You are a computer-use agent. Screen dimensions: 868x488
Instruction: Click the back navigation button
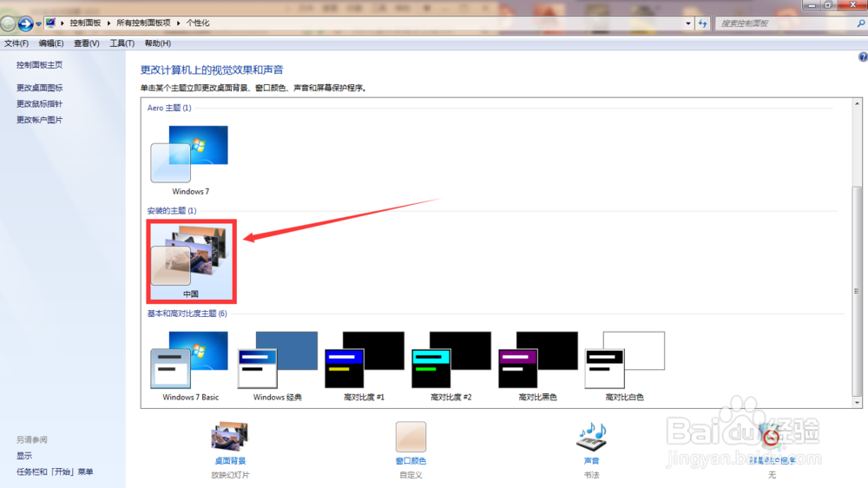tap(8, 23)
